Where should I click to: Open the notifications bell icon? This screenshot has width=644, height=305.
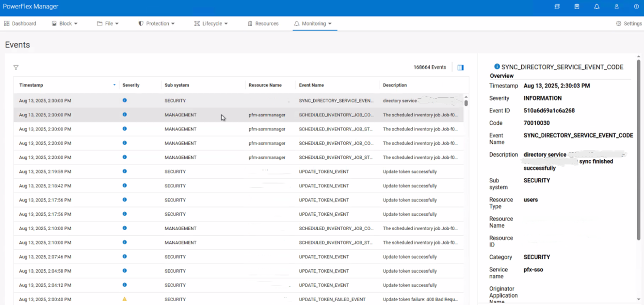[x=596, y=6]
